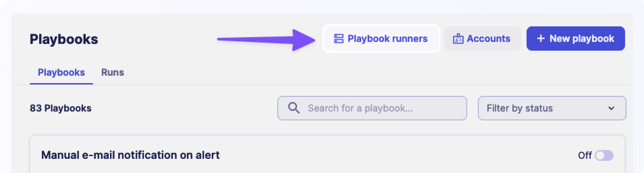Select the Playbooks tab

coord(61,72)
